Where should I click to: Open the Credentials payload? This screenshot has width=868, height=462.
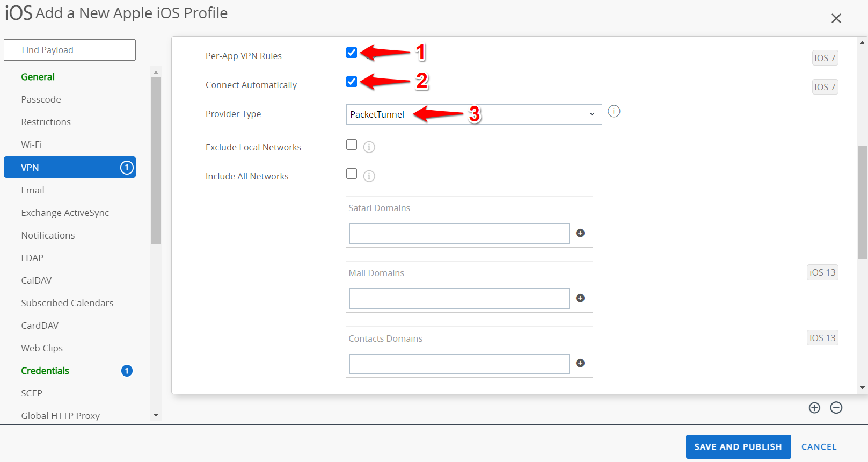click(45, 371)
